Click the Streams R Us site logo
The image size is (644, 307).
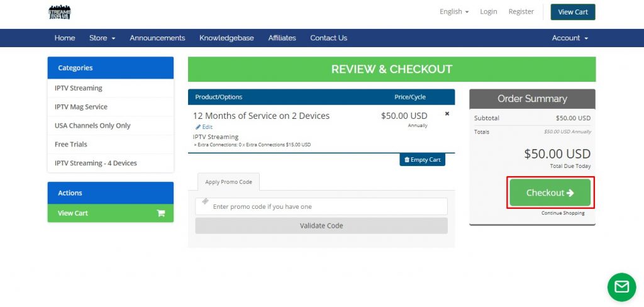[60, 12]
